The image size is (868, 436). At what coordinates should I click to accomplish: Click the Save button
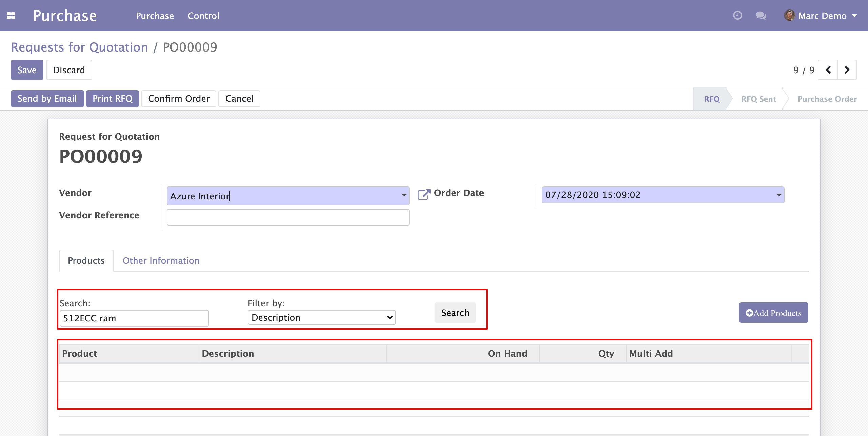pyautogui.click(x=27, y=70)
